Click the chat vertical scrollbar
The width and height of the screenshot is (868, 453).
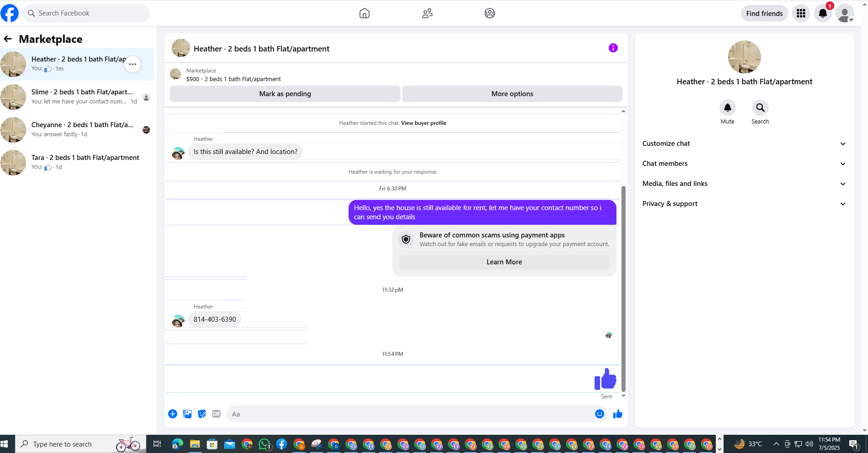tap(623, 288)
